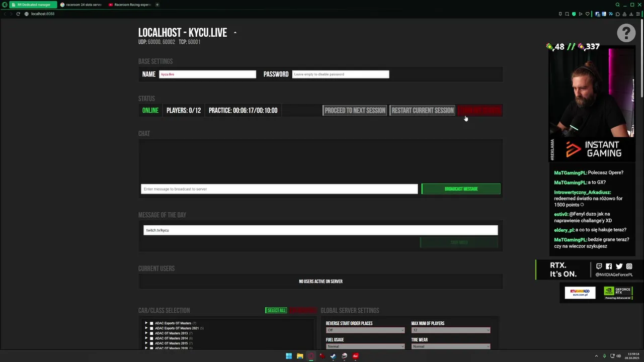Click the Instant Gaming ad banner

point(592,149)
